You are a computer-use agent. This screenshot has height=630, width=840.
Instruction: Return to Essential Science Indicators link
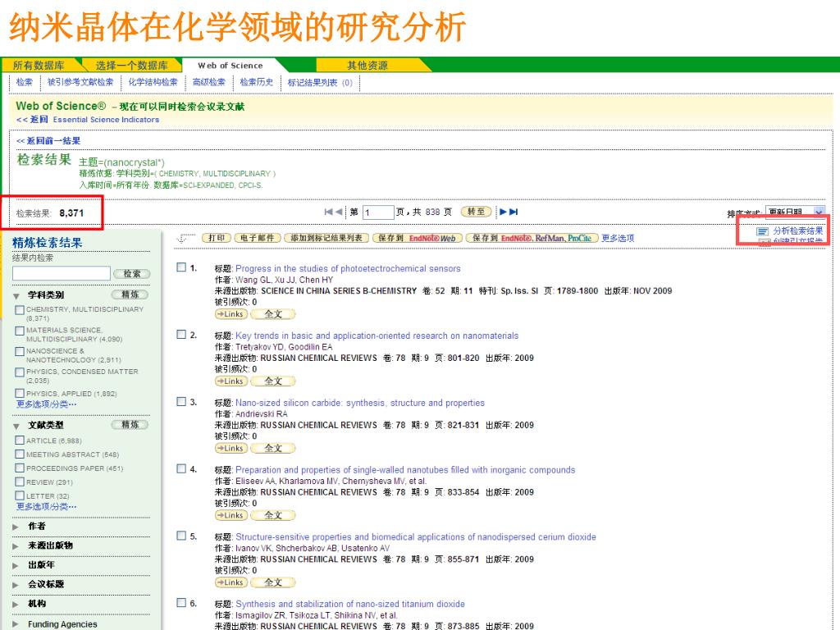[x=106, y=120]
